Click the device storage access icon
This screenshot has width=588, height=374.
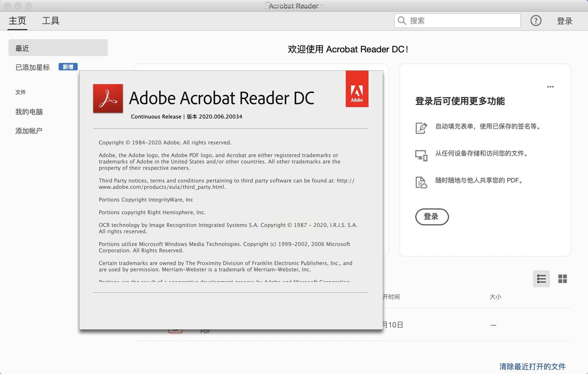[x=421, y=155]
